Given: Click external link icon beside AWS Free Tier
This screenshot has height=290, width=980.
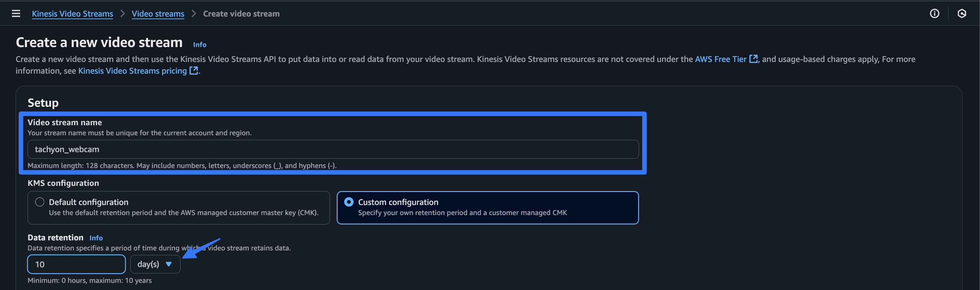Looking at the screenshot, I should tap(753, 59).
